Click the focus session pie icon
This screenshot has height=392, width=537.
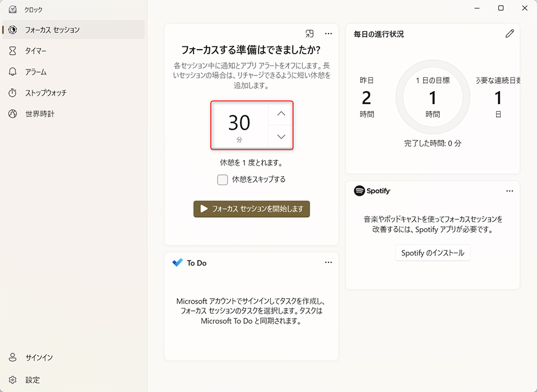click(13, 30)
